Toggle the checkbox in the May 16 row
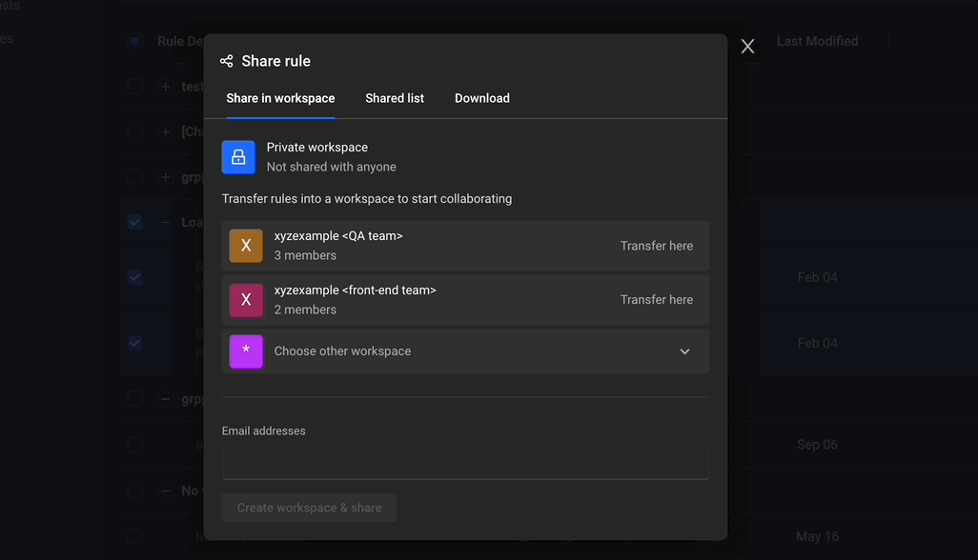This screenshot has width=978, height=560. (x=134, y=536)
